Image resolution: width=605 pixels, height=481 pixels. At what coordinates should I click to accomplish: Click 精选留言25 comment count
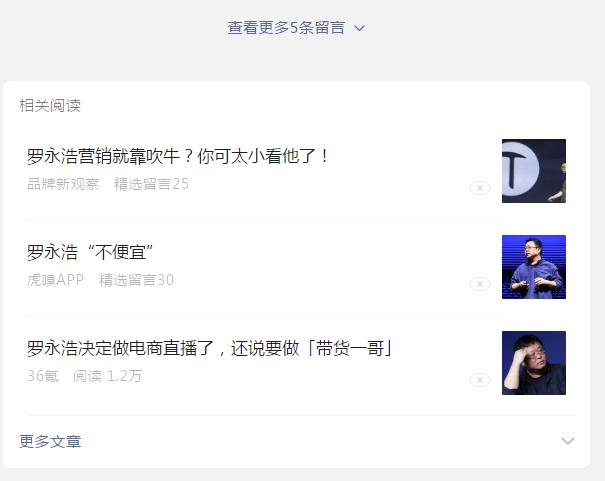pos(151,184)
